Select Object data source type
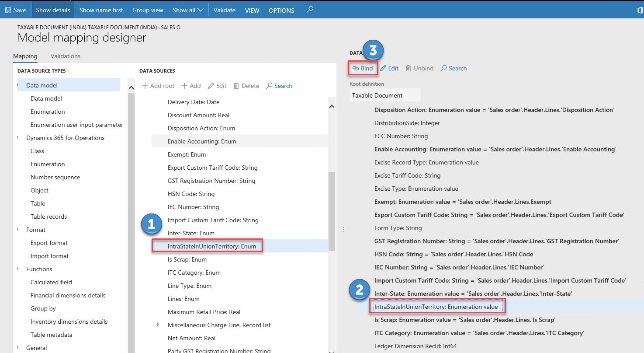This screenshot has height=353, width=644. coord(39,190)
